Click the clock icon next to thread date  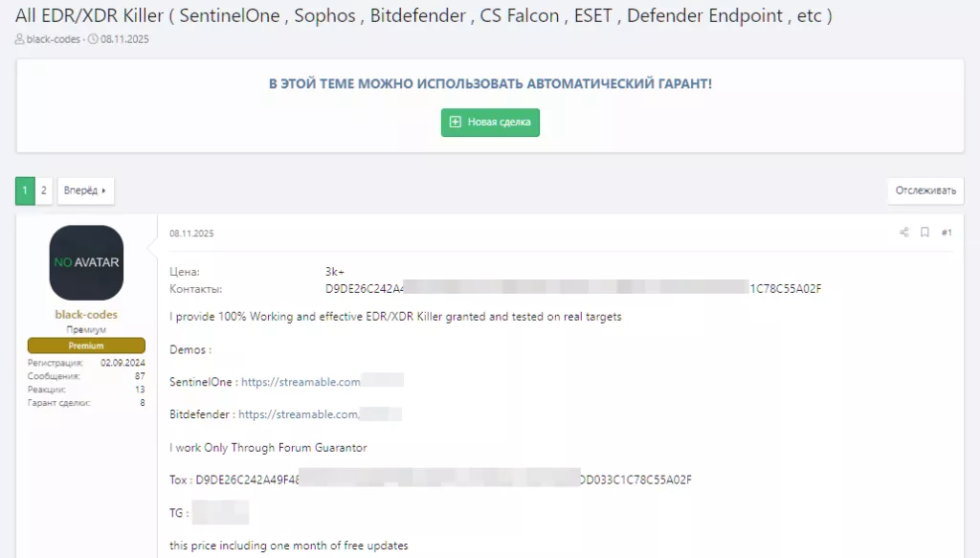coord(93,39)
